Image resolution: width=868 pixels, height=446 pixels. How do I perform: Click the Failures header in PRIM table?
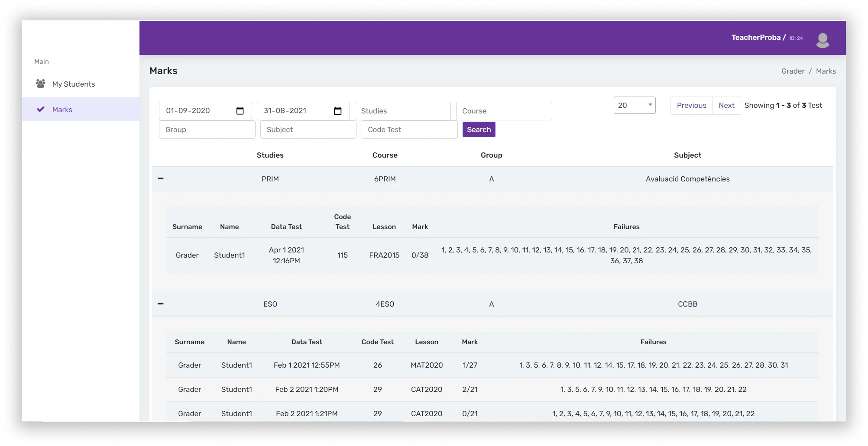coord(626,226)
